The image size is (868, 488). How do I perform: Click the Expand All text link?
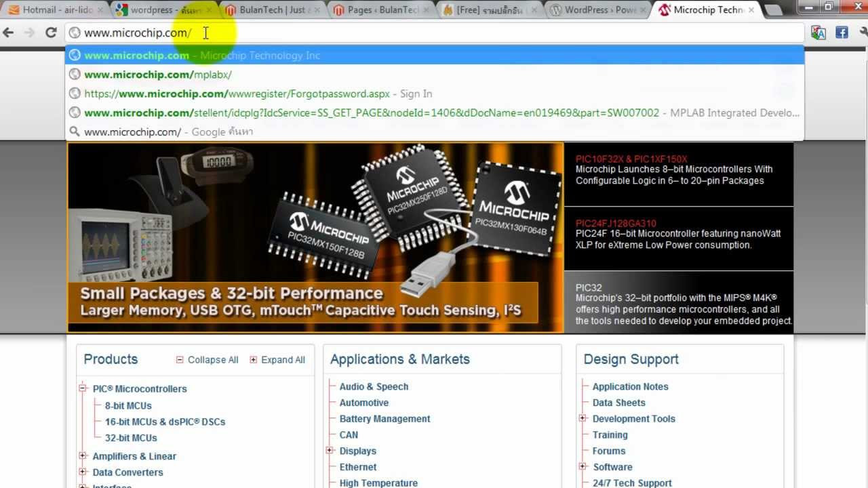[x=283, y=360]
